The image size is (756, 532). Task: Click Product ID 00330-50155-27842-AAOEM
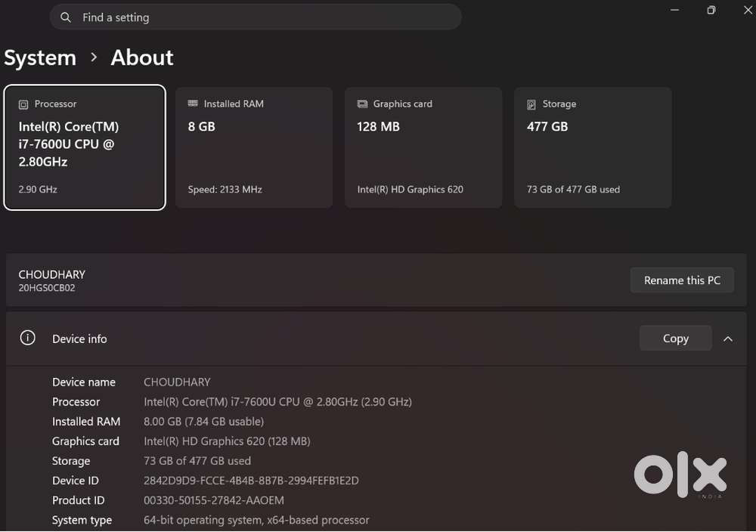point(214,501)
